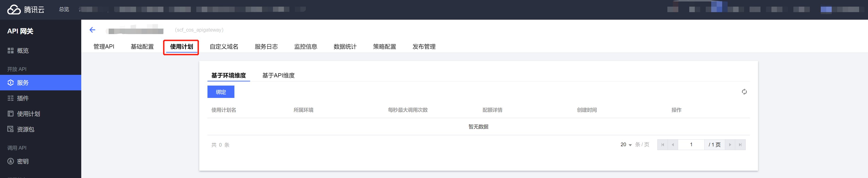The image size is (868, 178).
Task: Click the 服务 sidebar icon
Action: (x=10, y=83)
